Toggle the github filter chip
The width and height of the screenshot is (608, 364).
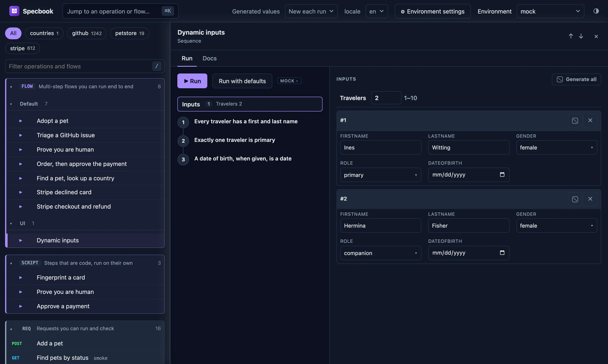(x=87, y=33)
